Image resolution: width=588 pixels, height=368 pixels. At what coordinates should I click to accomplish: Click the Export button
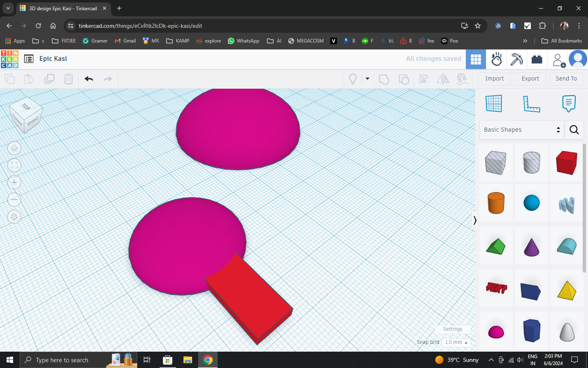coord(530,79)
